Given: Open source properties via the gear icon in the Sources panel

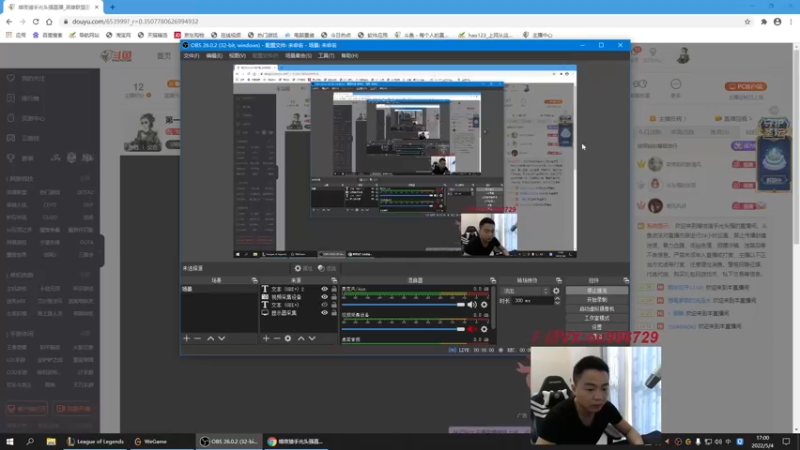Looking at the screenshot, I should coord(288,338).
